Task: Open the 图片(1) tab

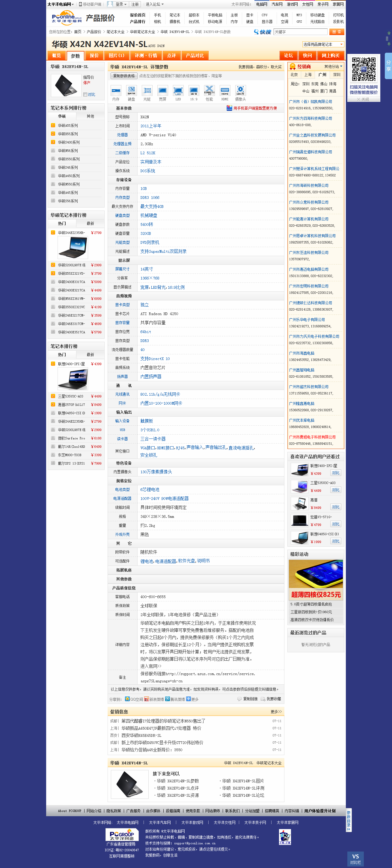Action: 117,55
